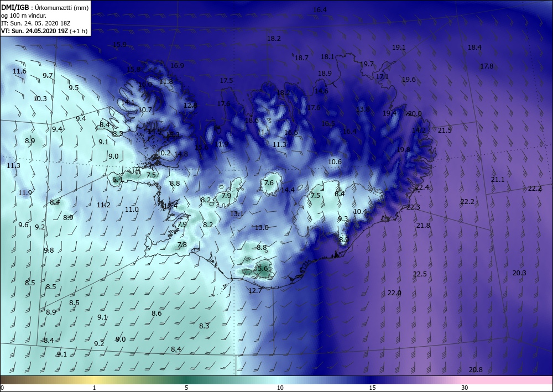
Task: Click the map value 12.7 on the south coast
Action: [x=255, y=290]
